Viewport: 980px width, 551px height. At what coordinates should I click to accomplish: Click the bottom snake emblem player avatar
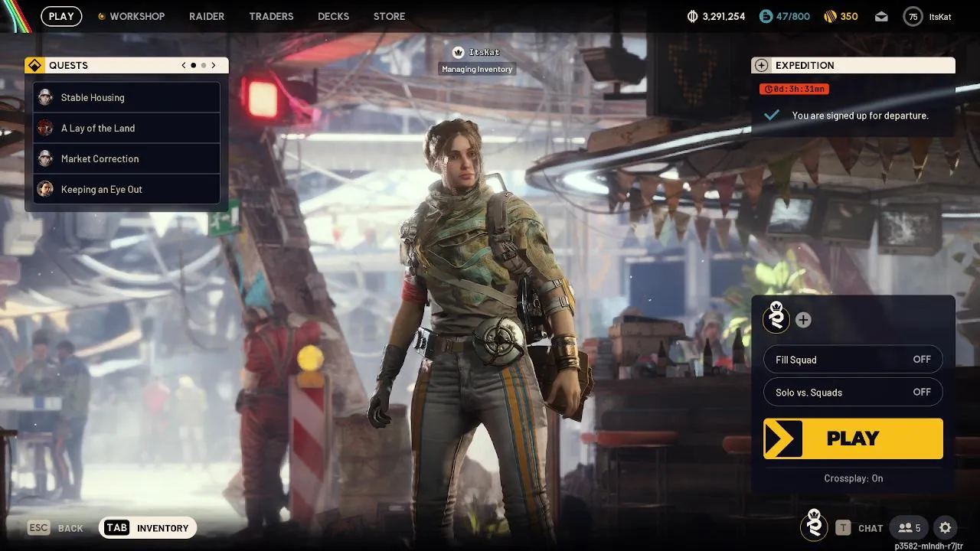[814, 525]
